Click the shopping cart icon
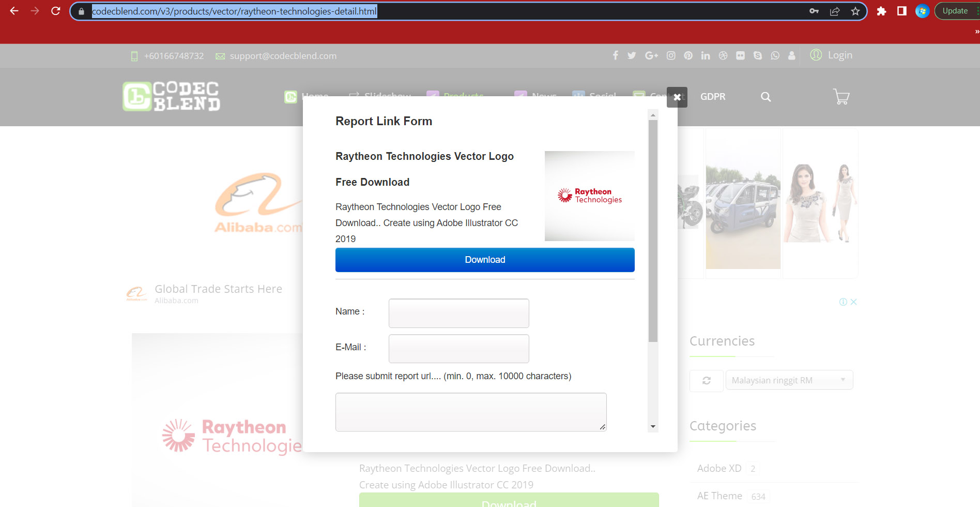The image size is (980, 507). coord(841,97)
